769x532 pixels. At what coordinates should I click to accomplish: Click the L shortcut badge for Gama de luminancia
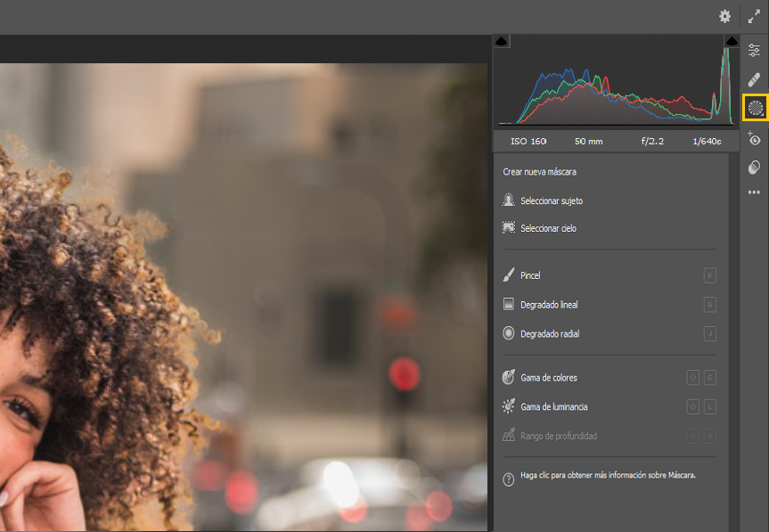tap(709, 406)
